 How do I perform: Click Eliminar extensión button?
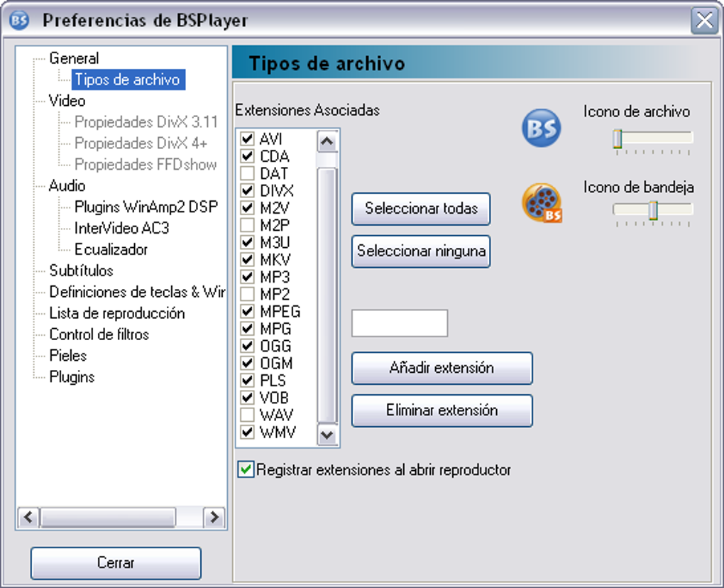point(442,410)
